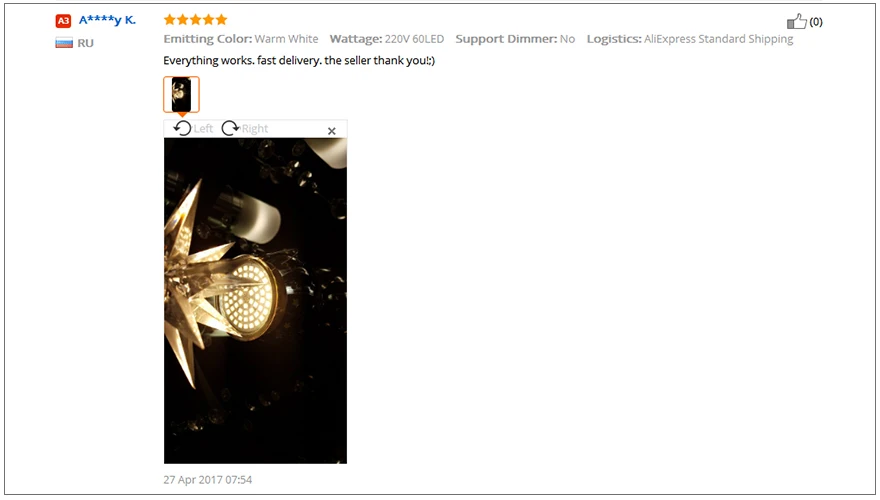Screen dimensions: 880x500
Task: Close the enlarged review photo viewer
Action: click(x=332, y=131)
